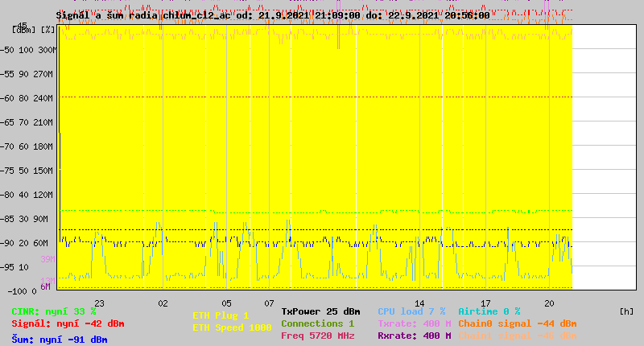Select the Freq 5720 MHz label
This screenshot has width=644, height=346.
point(317,336)
